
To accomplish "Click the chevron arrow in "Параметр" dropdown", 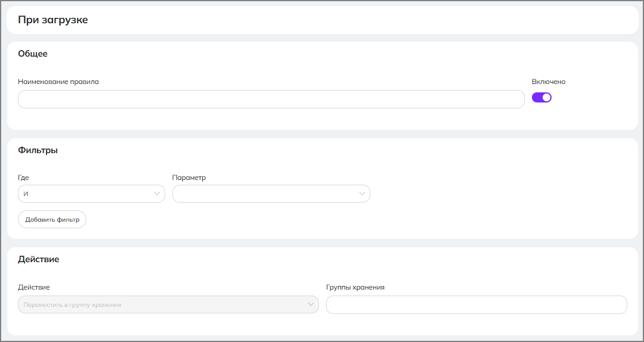I will [x=363, y=194].
